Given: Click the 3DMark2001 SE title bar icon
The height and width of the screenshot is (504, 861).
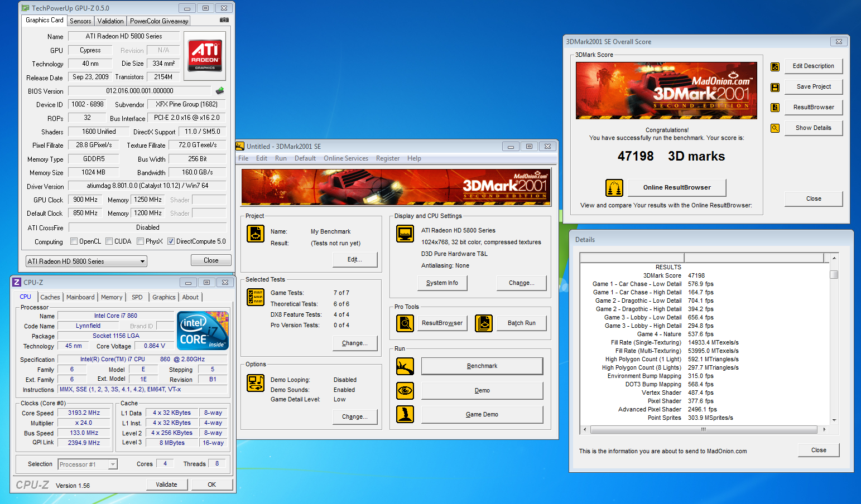Looking at the screenshot, I should point(240,146).
